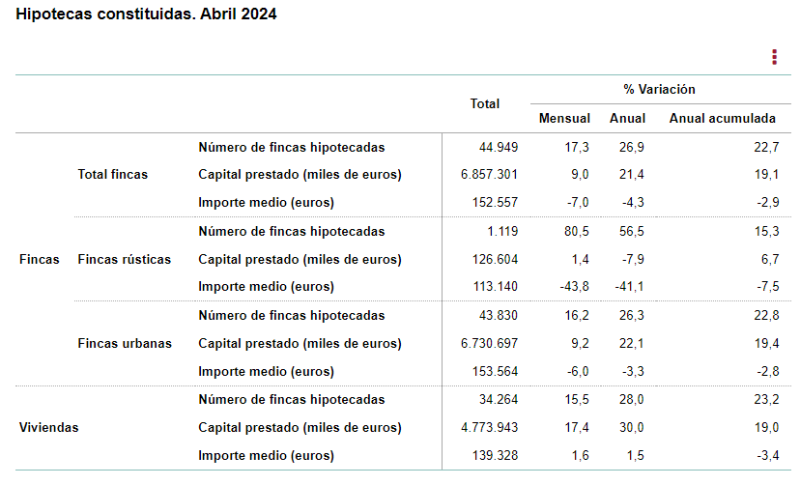This screenshot has height=485, width=800.
Task: Click total value 4.773.943
Action: coord(489,427)
